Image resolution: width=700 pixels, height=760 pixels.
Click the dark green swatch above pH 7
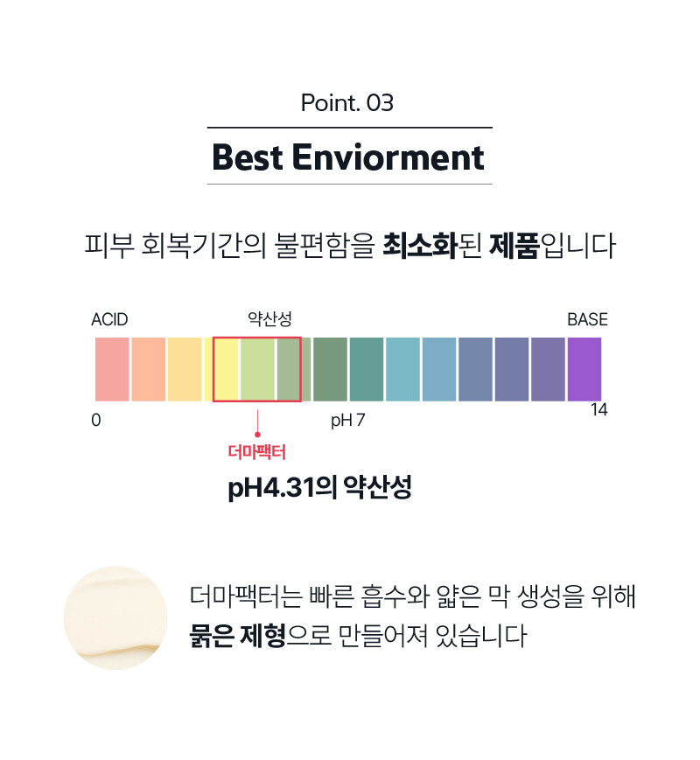coord(330,369)
